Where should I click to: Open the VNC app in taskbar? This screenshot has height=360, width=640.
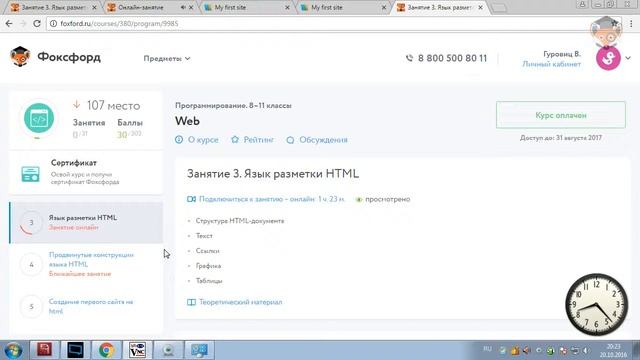coord(137,350)
